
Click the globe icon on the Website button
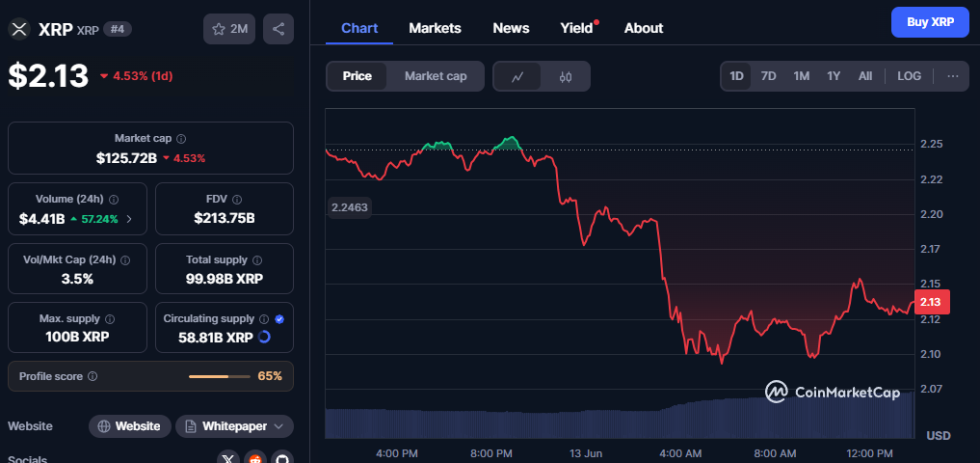[104, 426]
